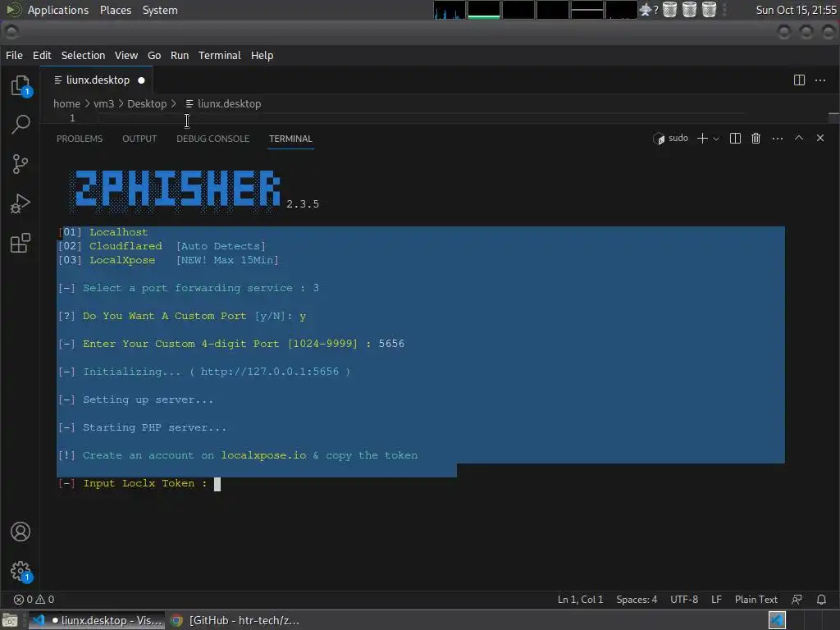840x630 pixels.
Task: Open the Go menu
Action: 154,55
